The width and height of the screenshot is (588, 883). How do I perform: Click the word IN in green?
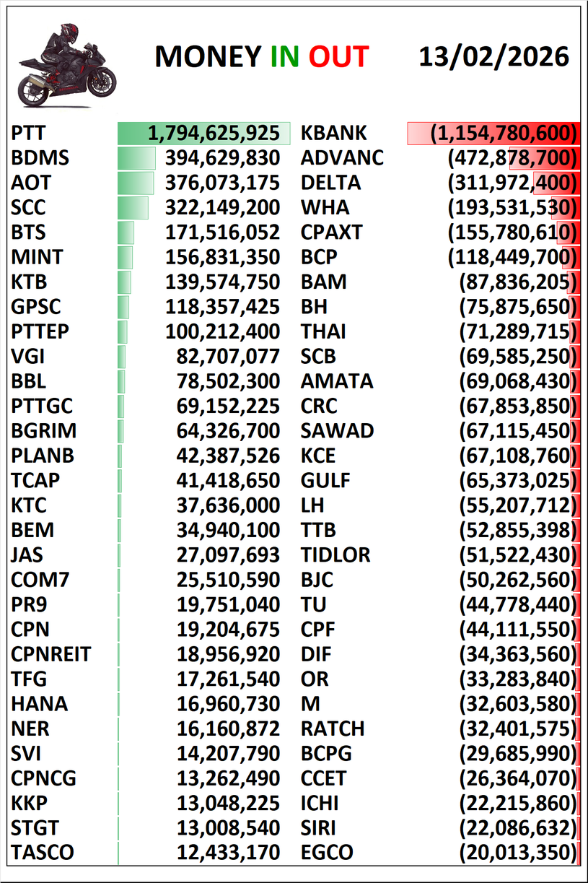pos(284,57)
